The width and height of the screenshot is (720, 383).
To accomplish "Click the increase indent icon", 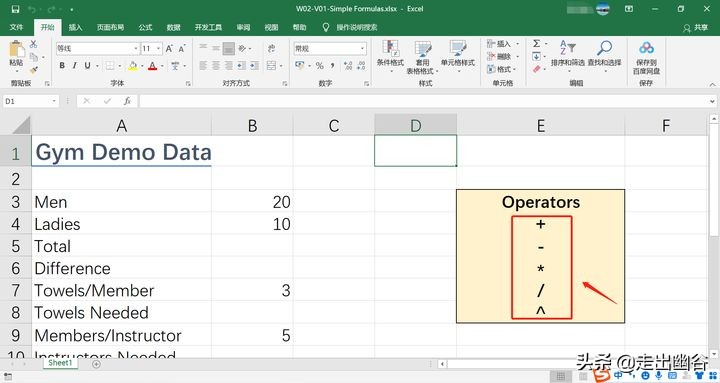I will pyautogui.click(x=254, y=66).
